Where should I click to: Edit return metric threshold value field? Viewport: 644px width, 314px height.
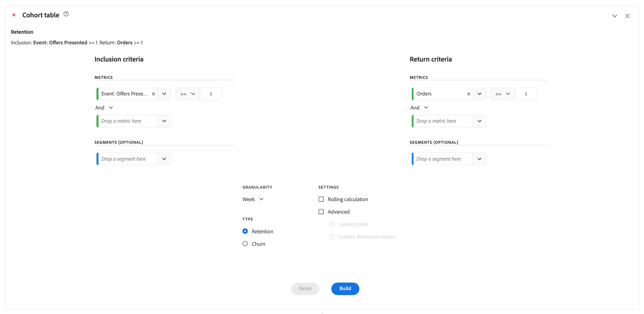526,94
